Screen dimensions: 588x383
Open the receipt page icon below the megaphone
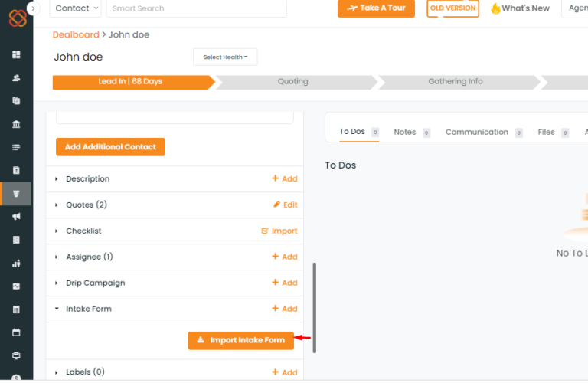[16, 240]
